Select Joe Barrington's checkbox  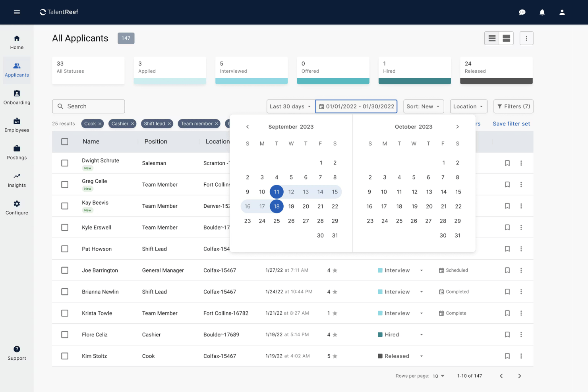coord(65,270)
